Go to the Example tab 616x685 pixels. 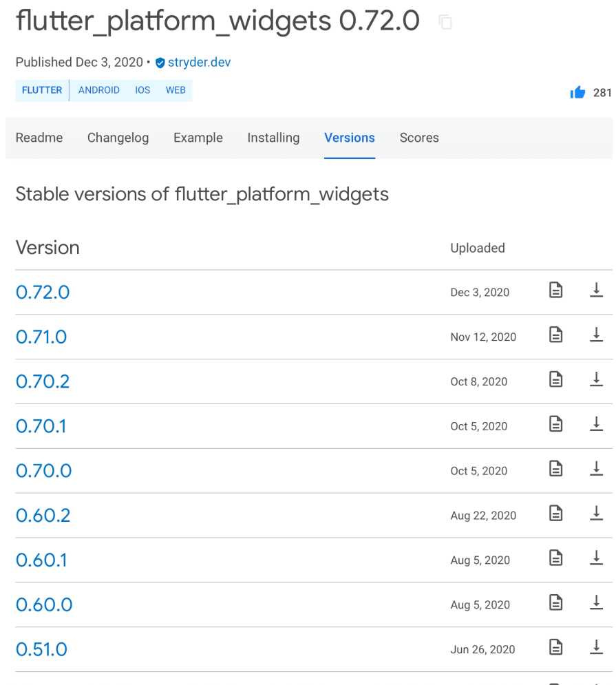[198, 138]
